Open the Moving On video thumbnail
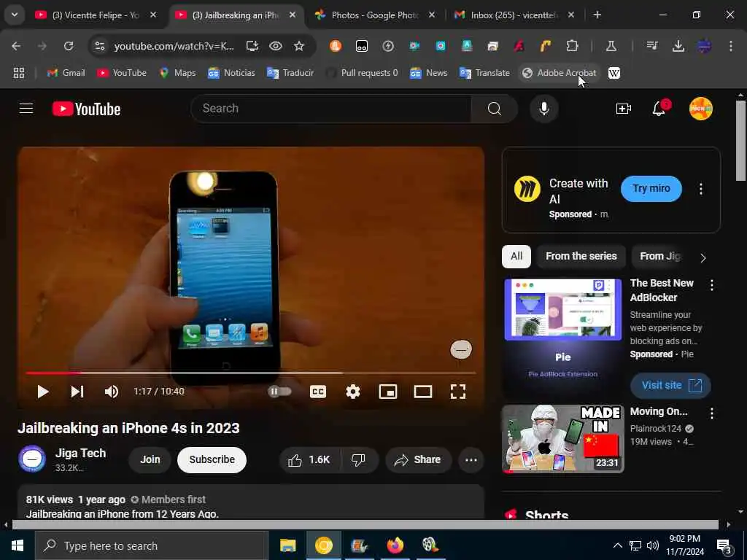This screenshot has height=560, width=747. pos(563,438)
